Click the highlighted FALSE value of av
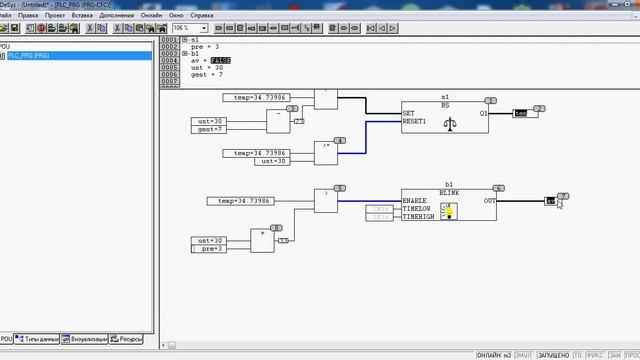The image size is (640, 360). click(x=221, y=61)
